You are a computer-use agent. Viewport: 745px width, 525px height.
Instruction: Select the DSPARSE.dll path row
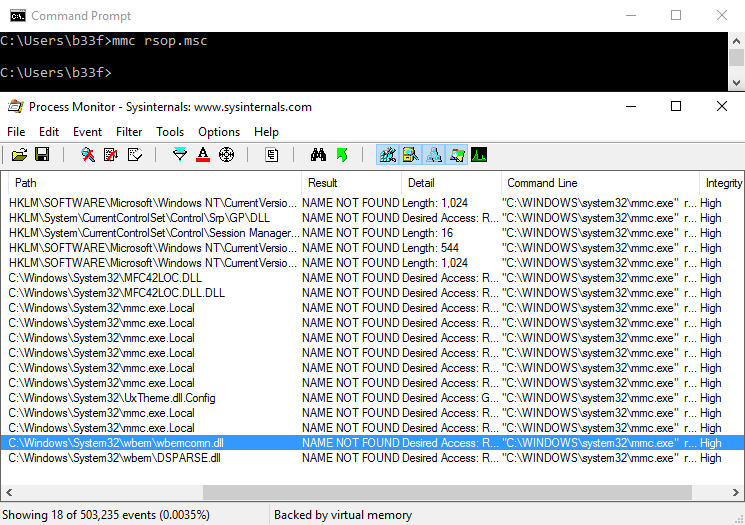coord(373,458)
